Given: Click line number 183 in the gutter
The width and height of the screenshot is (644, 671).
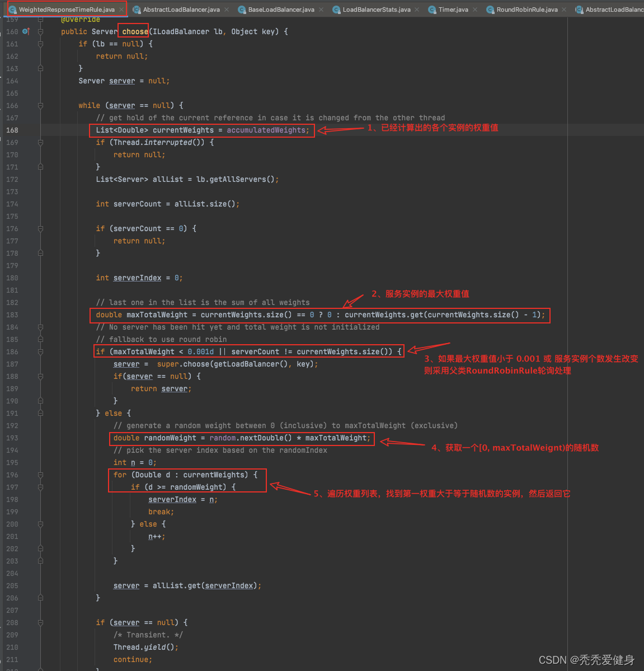Looking at the screenshot, I should [x=12, y=315].
